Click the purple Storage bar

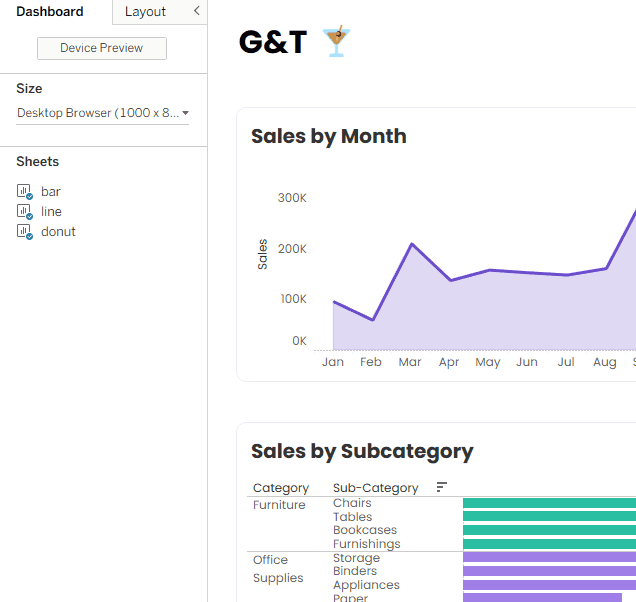(549, 557)
